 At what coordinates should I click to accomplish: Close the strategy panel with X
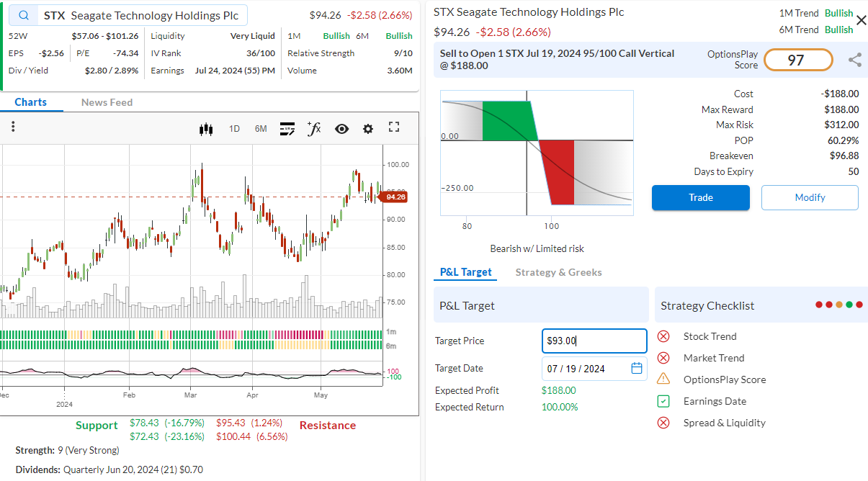(861, 20)
